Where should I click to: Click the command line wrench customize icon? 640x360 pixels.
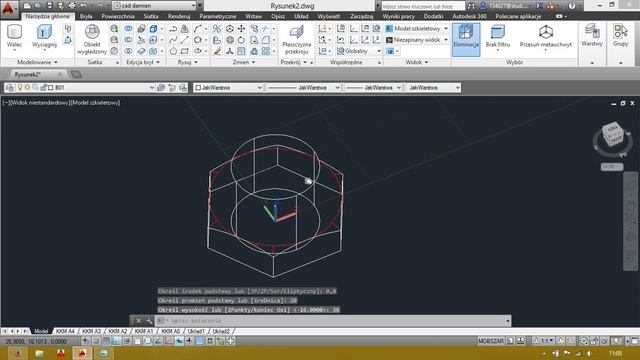pos(149,321)
